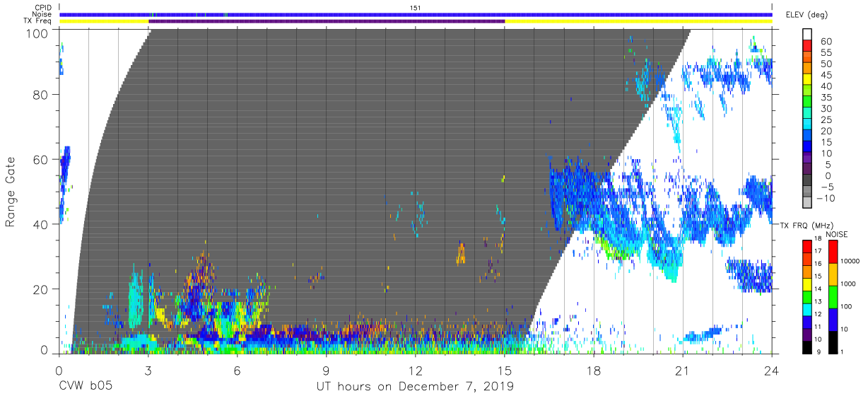The width and height of the screenshot is (868, 401).
Task: Click the 'CVW b05' radar beam label
Action: pyautogui.click(x=85, y=387)
